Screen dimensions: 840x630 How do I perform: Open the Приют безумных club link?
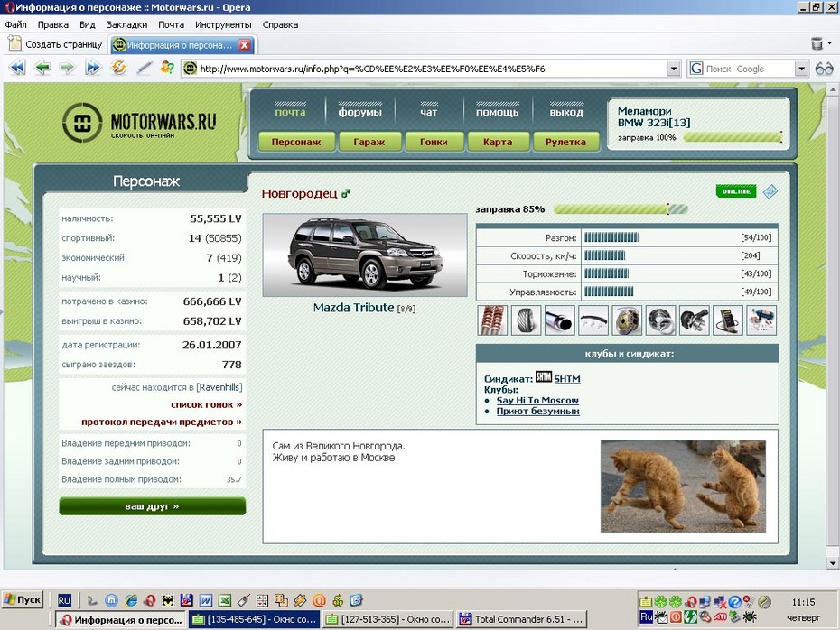pyautogui.click(x=537, y=411)
